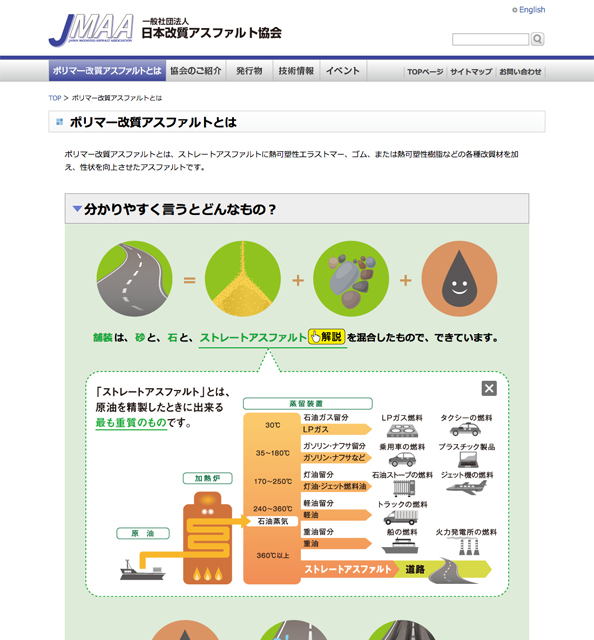The image size is (594, 640).
Task: Click the yellow 解説 hand button
Action: tap(327, 337)
